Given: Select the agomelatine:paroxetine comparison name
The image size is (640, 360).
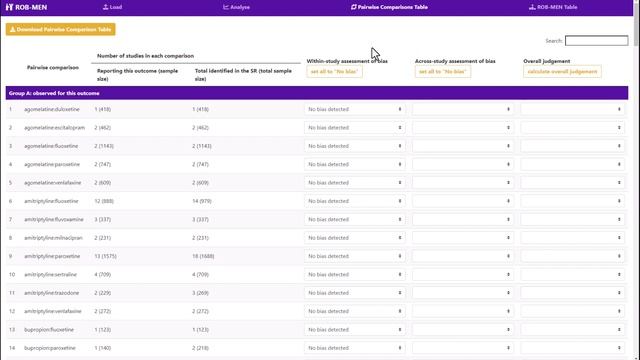Looking at the screenshot, I should [52, 164].
